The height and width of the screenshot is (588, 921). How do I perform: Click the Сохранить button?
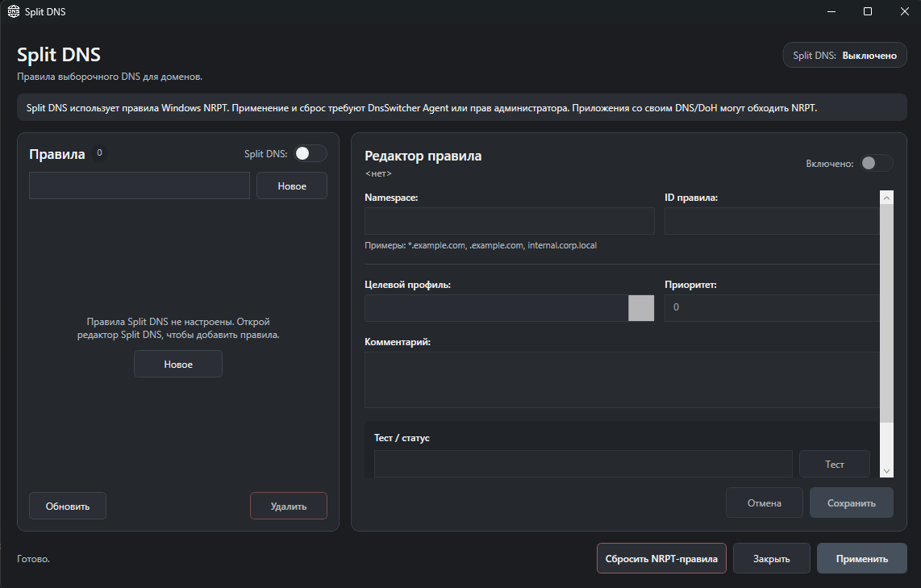(x=851, y=503)
